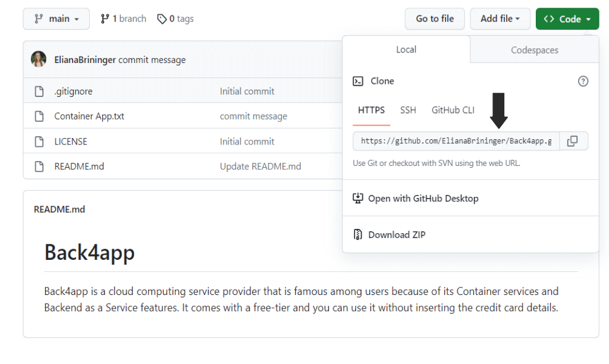Viewport: 609px width, 364px height.
Task: Switch to the Local tab
Action: [x=406, y=50]
